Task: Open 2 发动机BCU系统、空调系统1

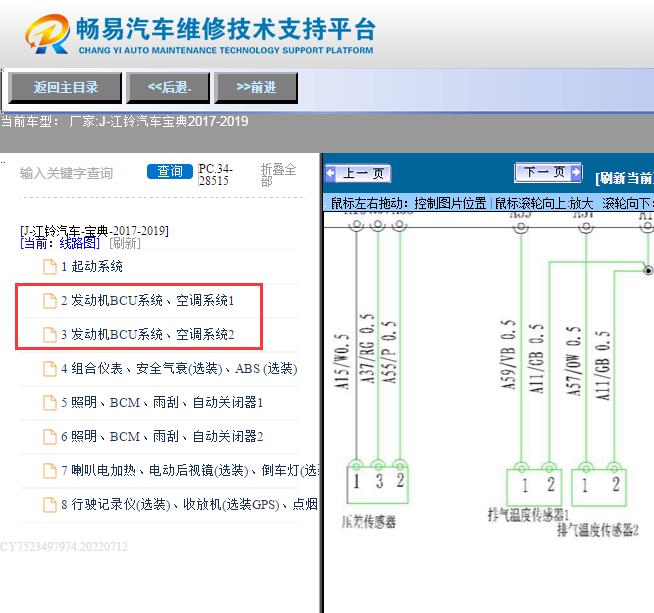Action: coord(148,301)
